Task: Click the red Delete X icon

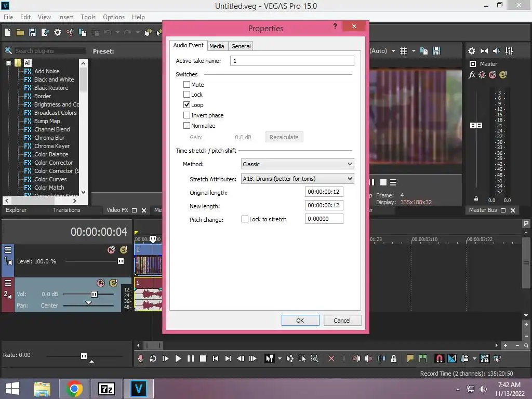Action: coord(331,358)
